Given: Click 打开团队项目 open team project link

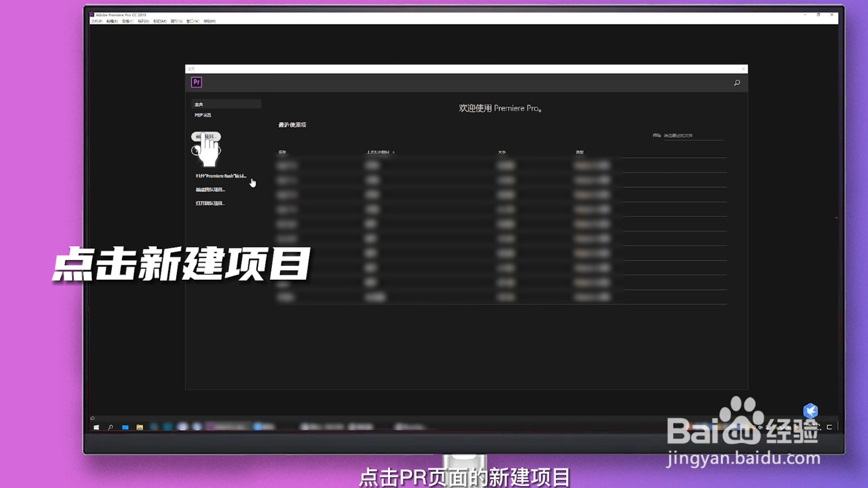Looking at the screenshot, I should coord(210,203).
